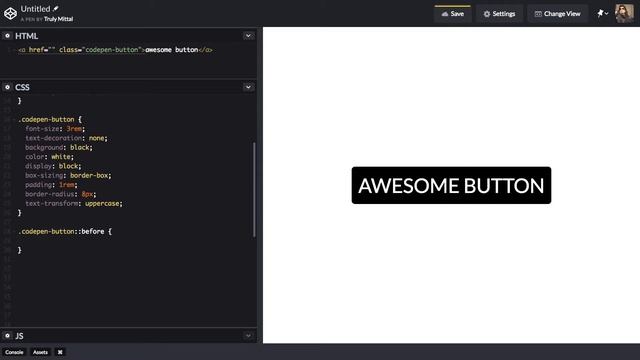Open the Console panel

point(14,352)
